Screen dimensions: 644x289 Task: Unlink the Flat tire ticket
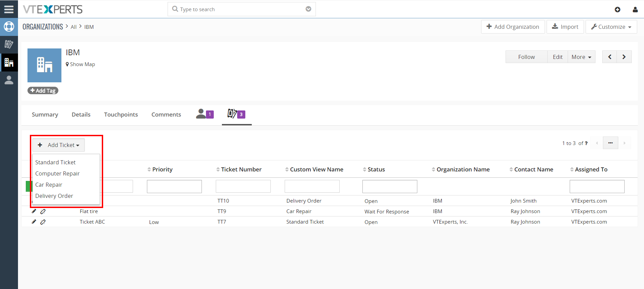(43, 211)
